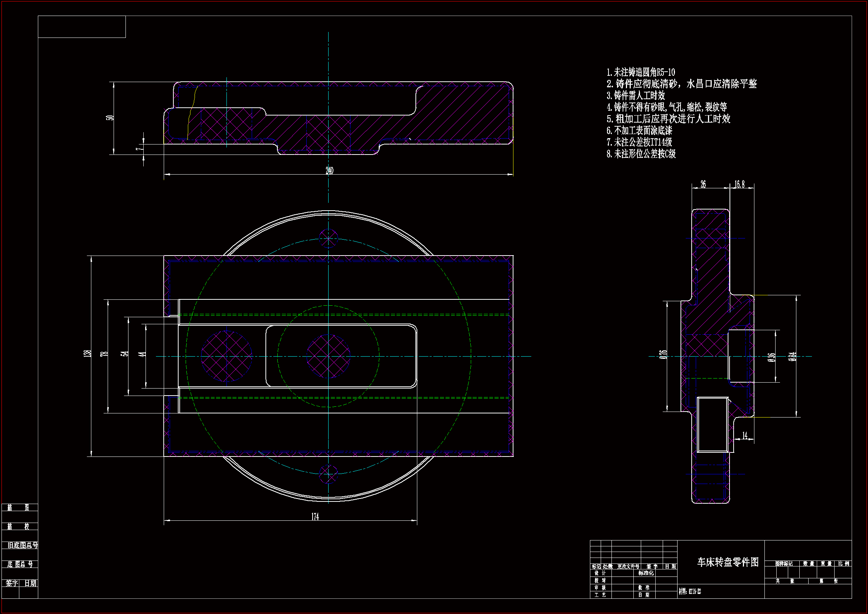Click the 标准化 cell in title block

(x=646, y=573)
